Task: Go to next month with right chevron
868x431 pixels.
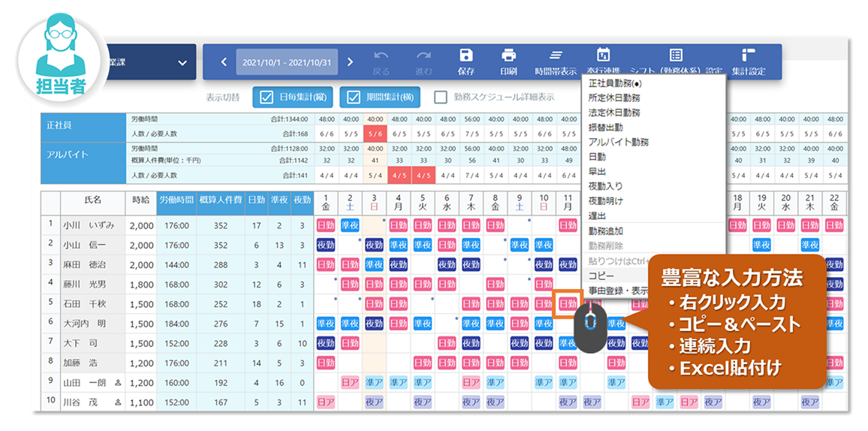Action: (350, 62)
